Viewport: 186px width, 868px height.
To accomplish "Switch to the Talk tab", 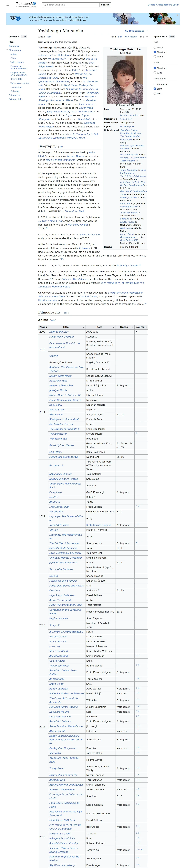I will coord(49,37).
